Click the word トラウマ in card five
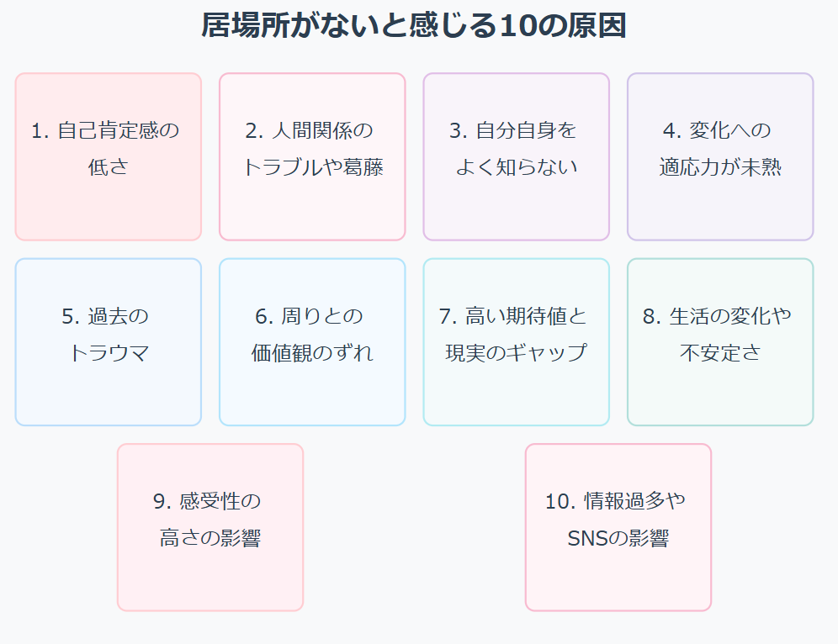 point(109,352)
